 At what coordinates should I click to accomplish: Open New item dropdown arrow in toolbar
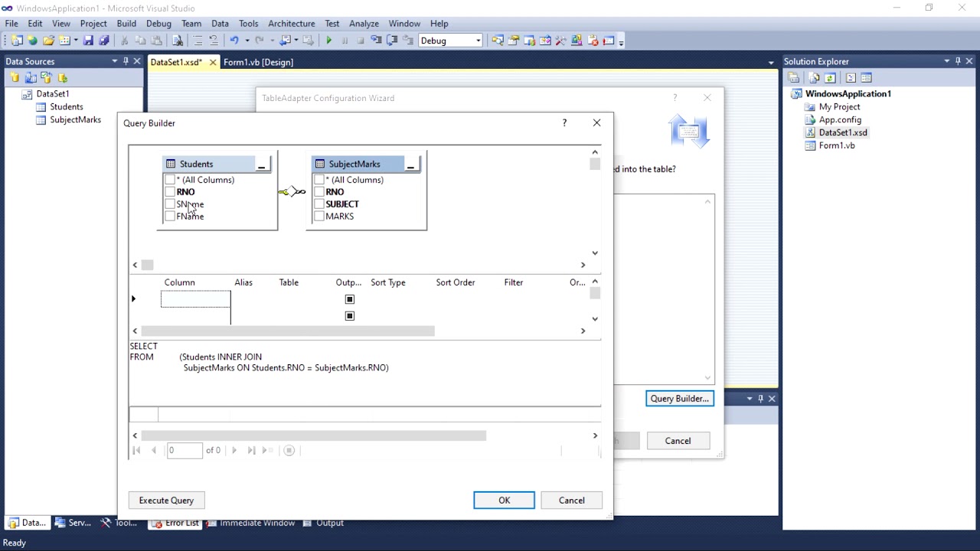tap(75, 41)
